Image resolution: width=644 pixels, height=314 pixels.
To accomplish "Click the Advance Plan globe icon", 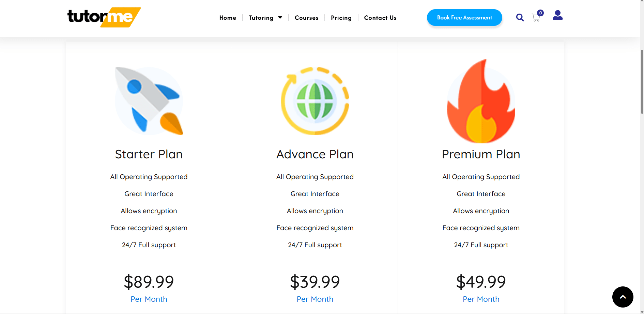I will (315, 101).
